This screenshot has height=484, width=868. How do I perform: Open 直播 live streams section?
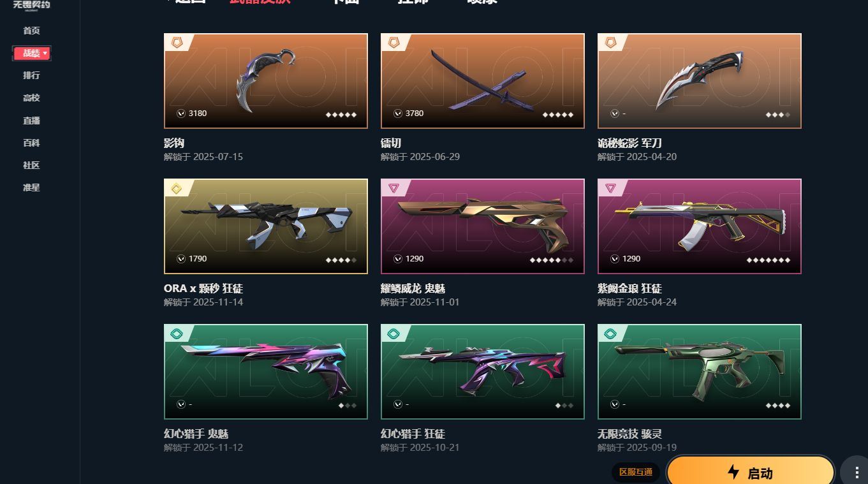31,121
